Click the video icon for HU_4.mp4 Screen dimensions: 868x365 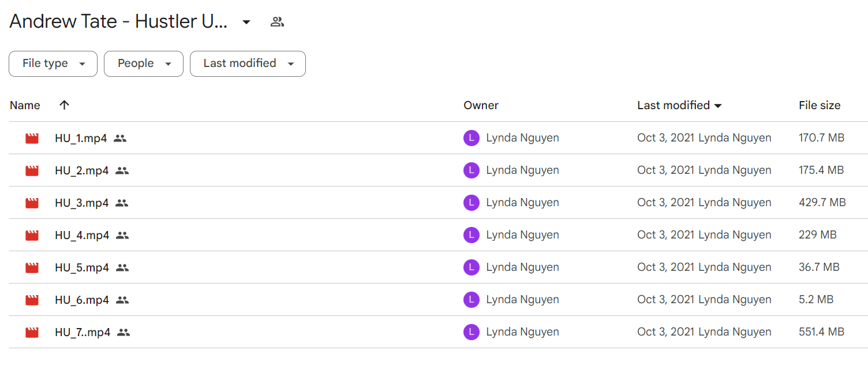pos(32,235)
